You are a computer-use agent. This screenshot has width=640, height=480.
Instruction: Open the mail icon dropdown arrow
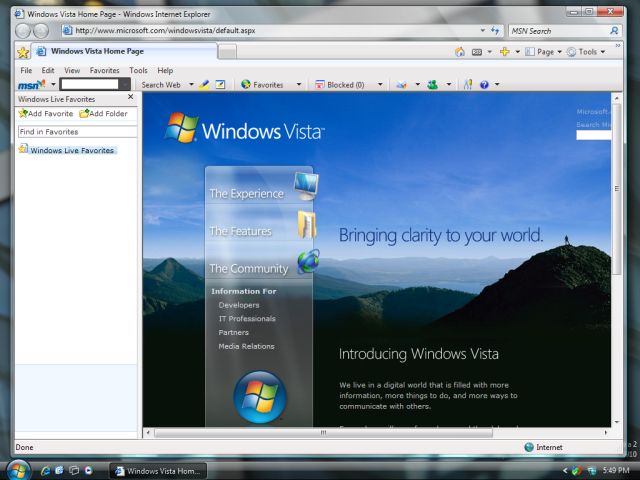coord(418,84)
